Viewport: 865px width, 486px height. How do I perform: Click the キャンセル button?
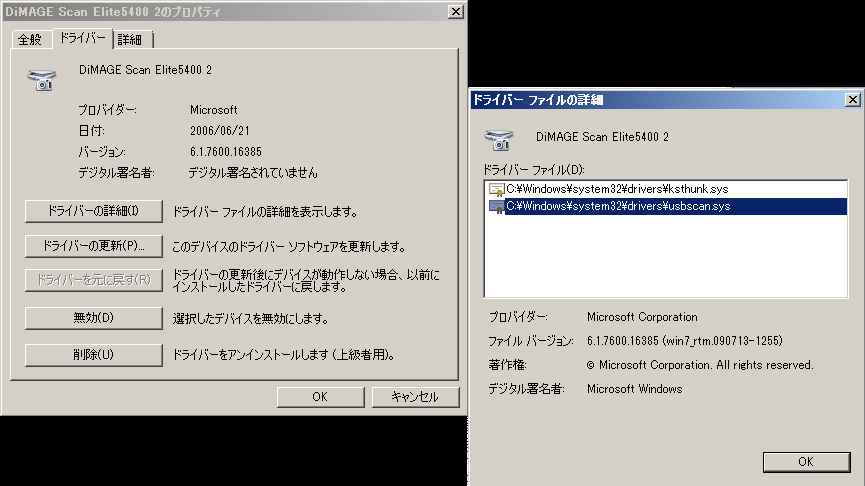click(415, 397)
